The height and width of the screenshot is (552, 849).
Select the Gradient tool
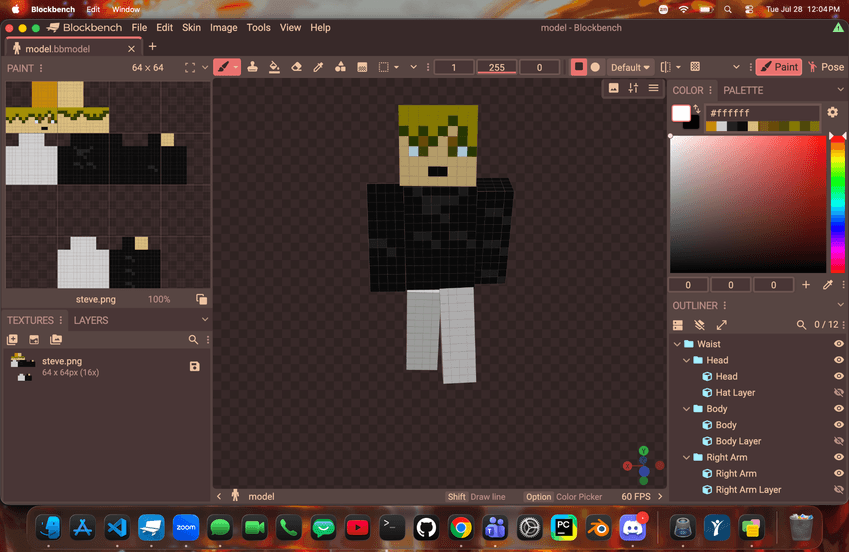point(362,67)
